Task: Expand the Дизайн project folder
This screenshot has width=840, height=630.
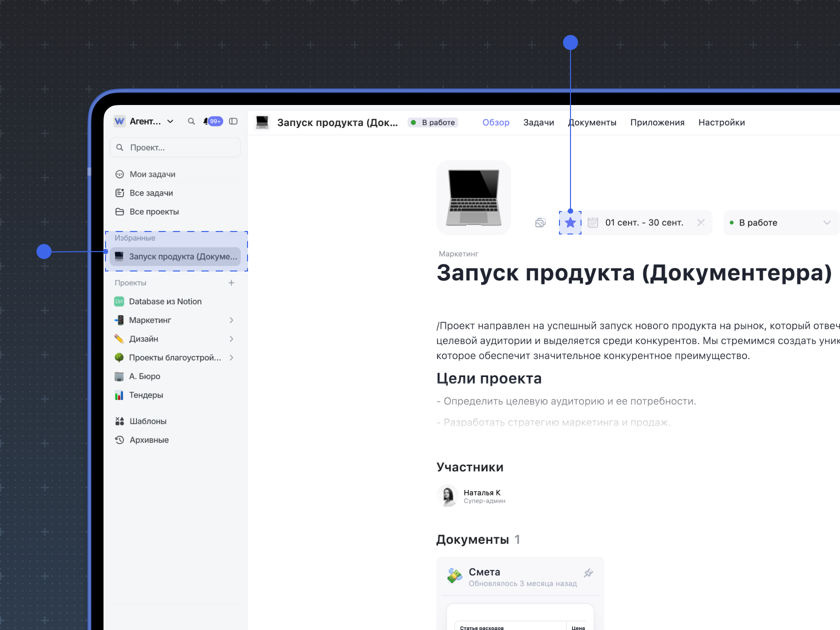Action: point(231,339)
